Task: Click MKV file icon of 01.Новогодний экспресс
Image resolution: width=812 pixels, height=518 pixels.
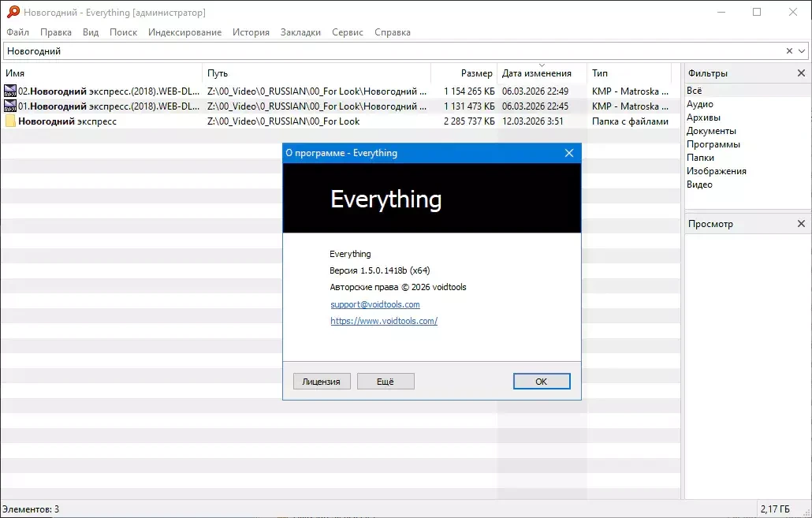Action: coord(9,106)
